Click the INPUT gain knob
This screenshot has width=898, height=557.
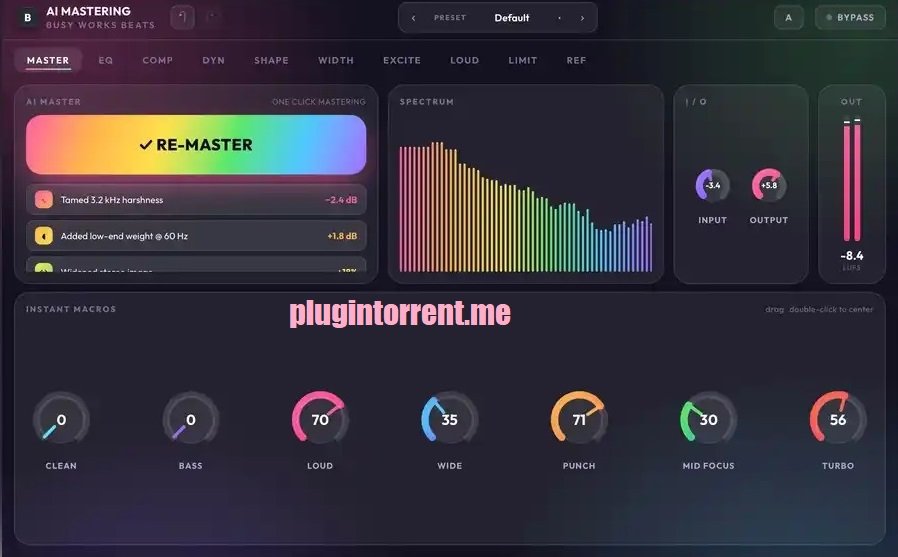712,185
